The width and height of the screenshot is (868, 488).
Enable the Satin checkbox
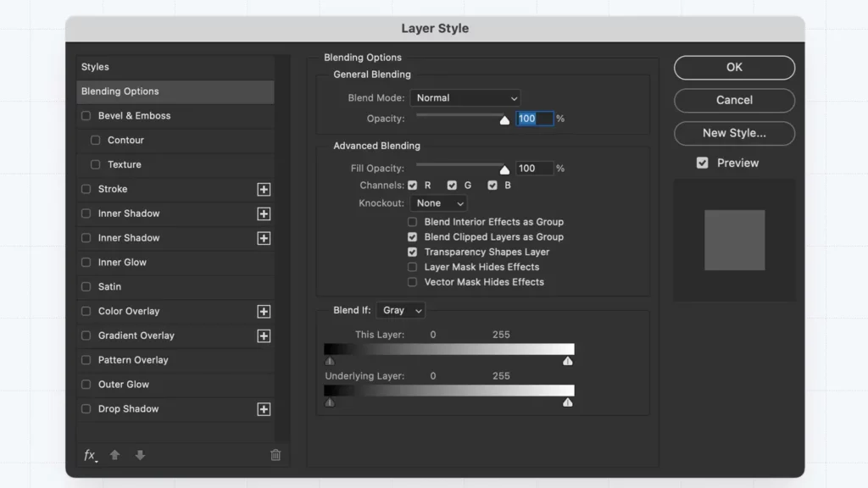point(86,286)
